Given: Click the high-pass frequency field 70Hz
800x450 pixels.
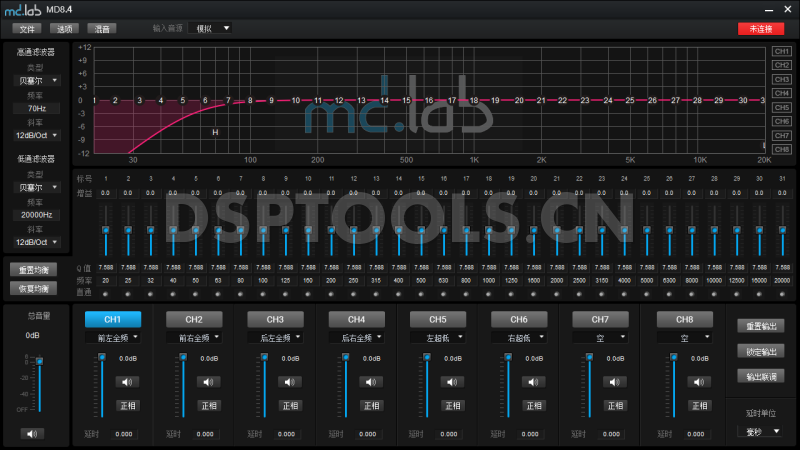Looking at the screenshot, I should [x=36, y=108].
